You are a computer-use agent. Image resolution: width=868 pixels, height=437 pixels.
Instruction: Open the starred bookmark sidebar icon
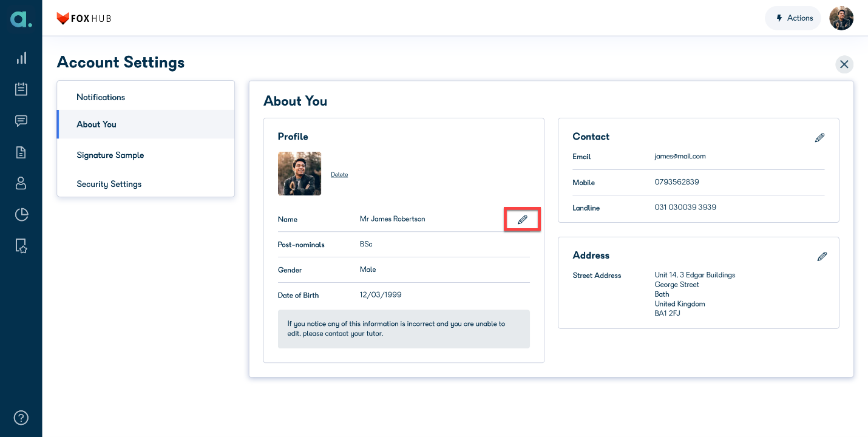(x=21, y=246)
